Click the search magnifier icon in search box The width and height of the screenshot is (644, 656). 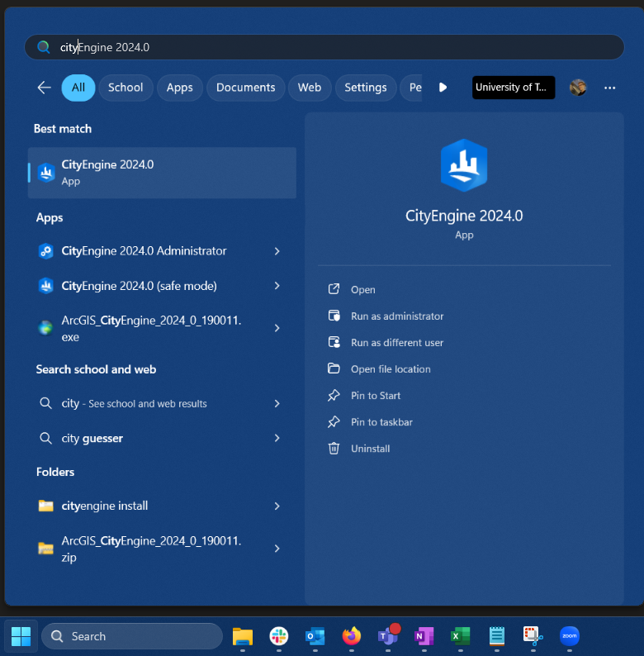(44, 47)
